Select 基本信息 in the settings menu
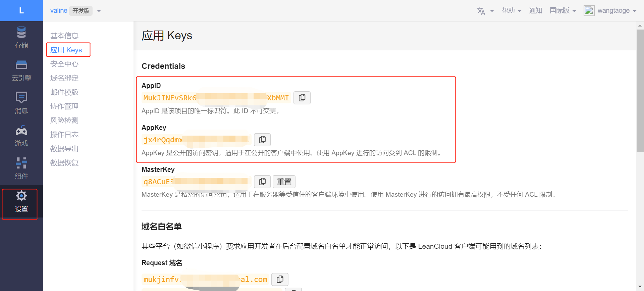 64,36
